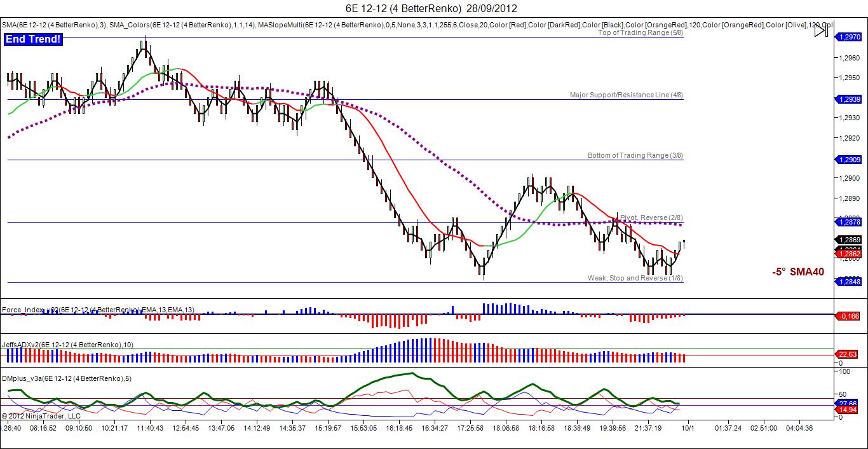Screen dimensions: 868x449
Task: Click the 02:51:00 time axis label
Action: tap(763, 428)
